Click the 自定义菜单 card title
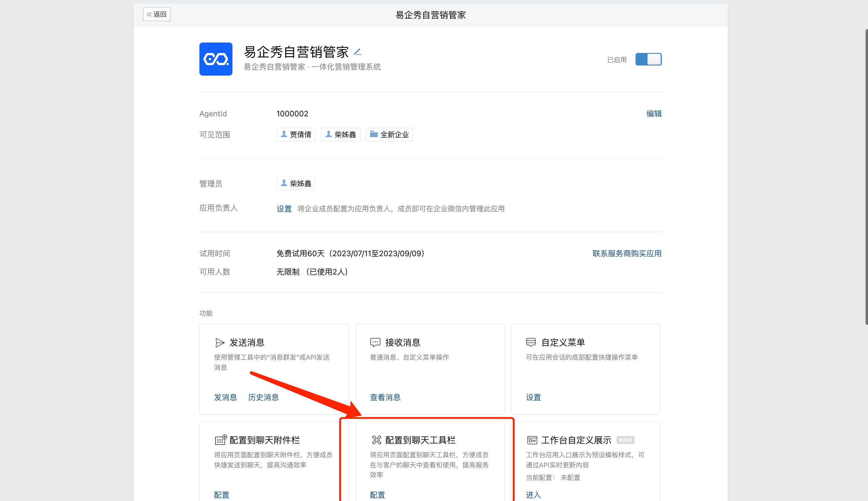The width and height of the screenshot is (868, 501). [x=563, y=343]
